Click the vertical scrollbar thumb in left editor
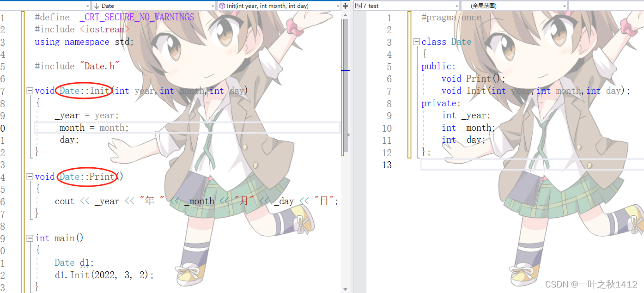This screenshot has width=644, height=293. click(x=345, y=85)
